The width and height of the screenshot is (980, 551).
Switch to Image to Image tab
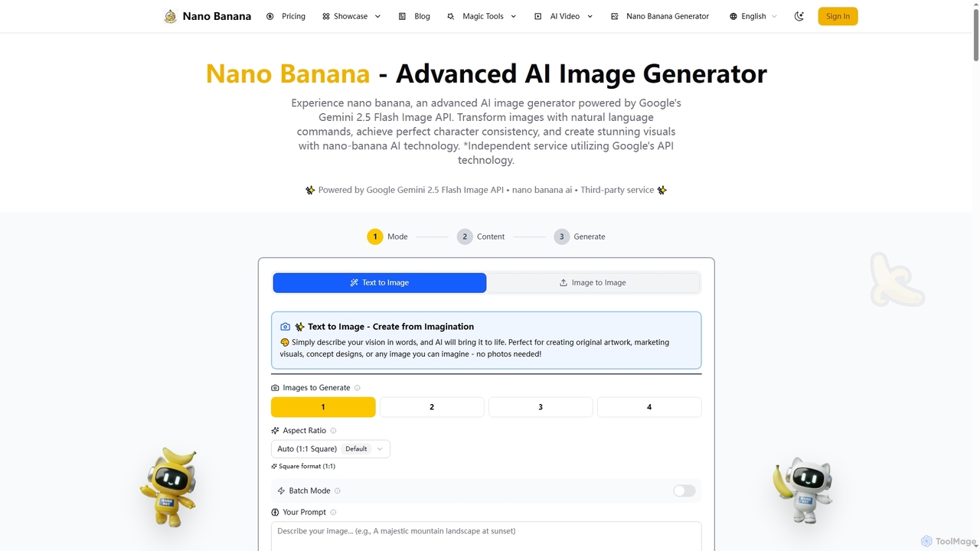pyautogui.click(x=593, y=282)
